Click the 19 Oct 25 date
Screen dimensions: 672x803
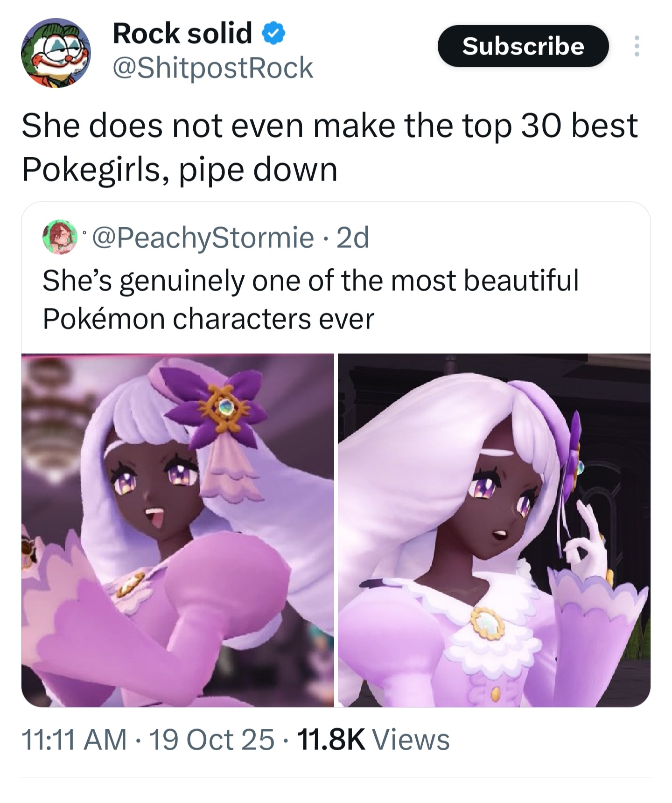(x=211, y=740)
